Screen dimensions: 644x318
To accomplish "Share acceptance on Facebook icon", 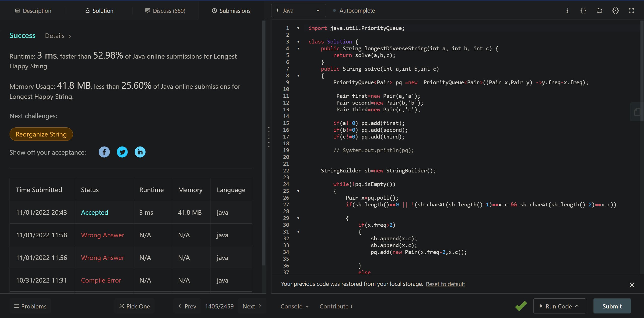I will tap(104, 152).
